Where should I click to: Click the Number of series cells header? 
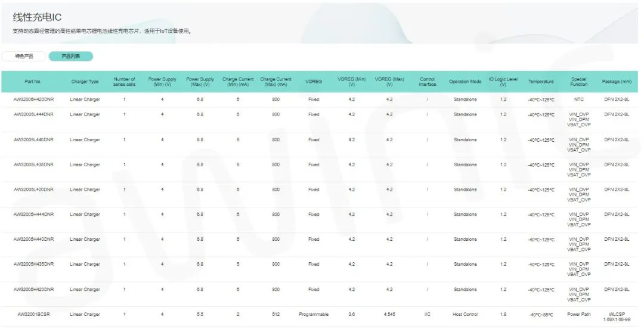click(x=125, y=82)
